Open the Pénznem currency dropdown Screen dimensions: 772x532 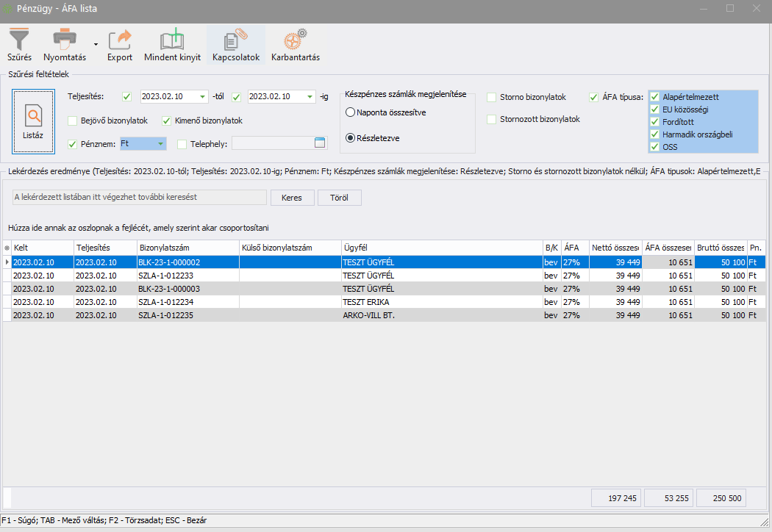pyautogui.click(x=160, y=144)
